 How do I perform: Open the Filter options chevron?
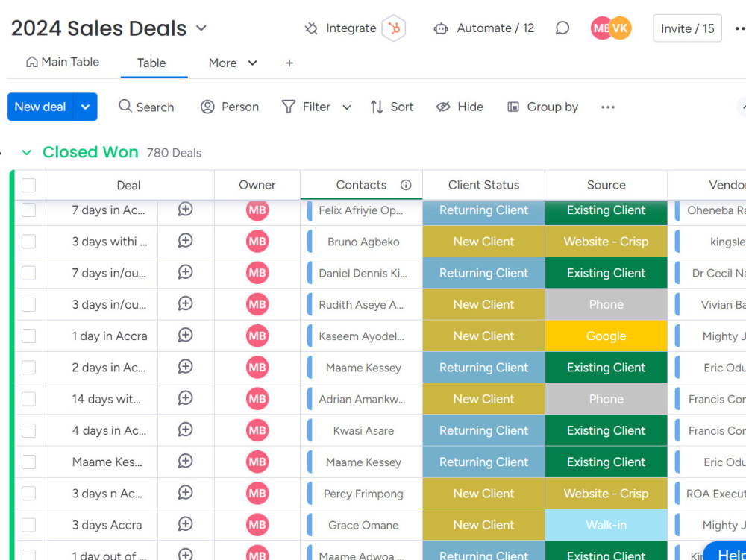click(x=347, y=107)
